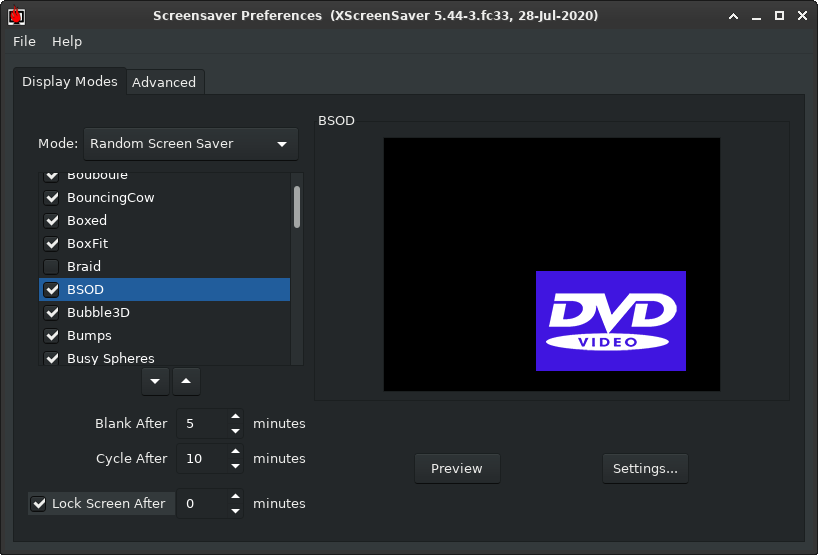Uncheck the BouncingCow screensaver

(51, 198)
